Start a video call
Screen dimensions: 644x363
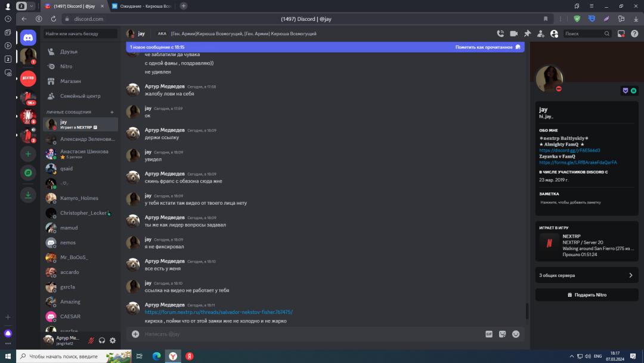point(513,34)
